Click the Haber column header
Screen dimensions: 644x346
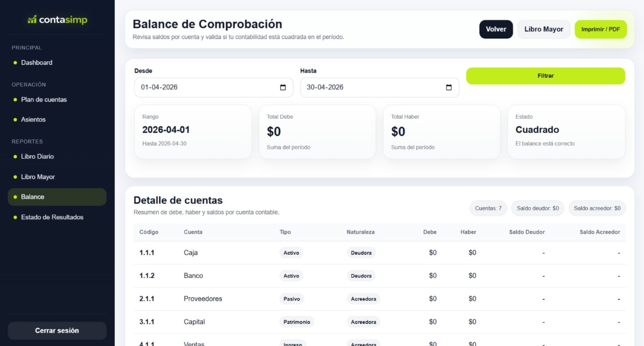coord(469,232)
